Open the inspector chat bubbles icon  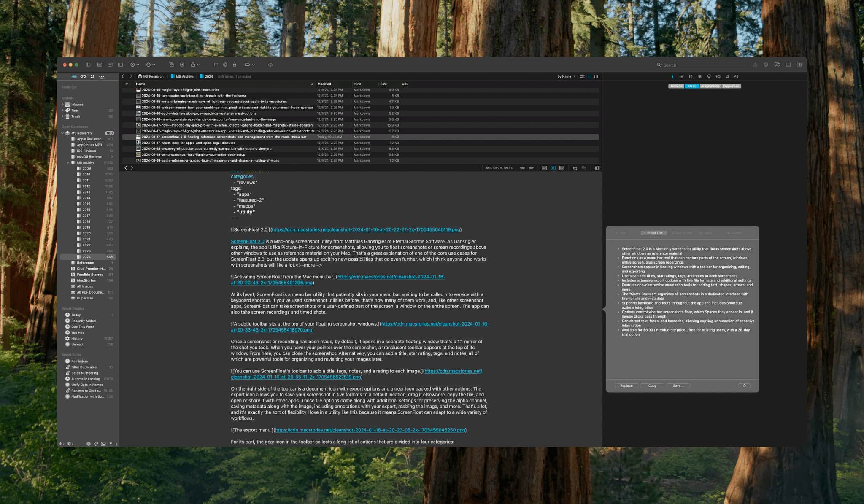click(x=718, y=76)
